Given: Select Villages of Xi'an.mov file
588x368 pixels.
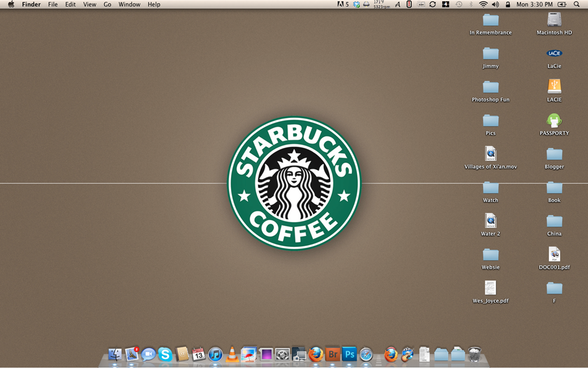Looking at the screenshot, I should click(x=491, y=154).
